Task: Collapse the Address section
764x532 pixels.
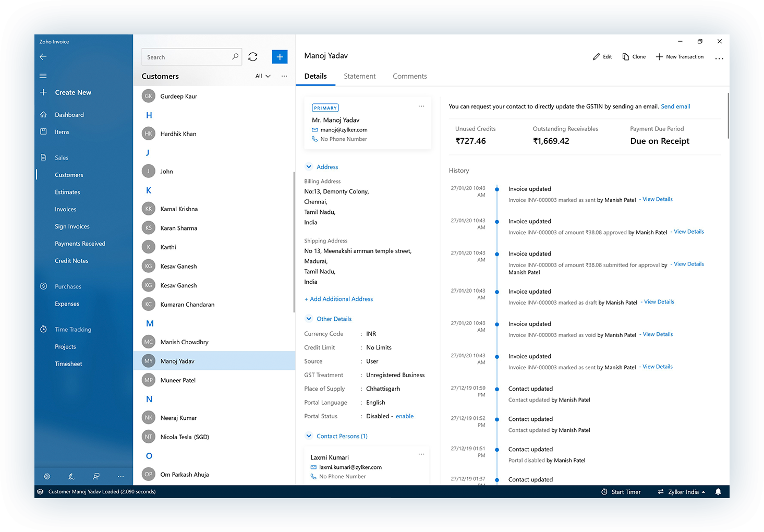Action: tap(309, 166)
